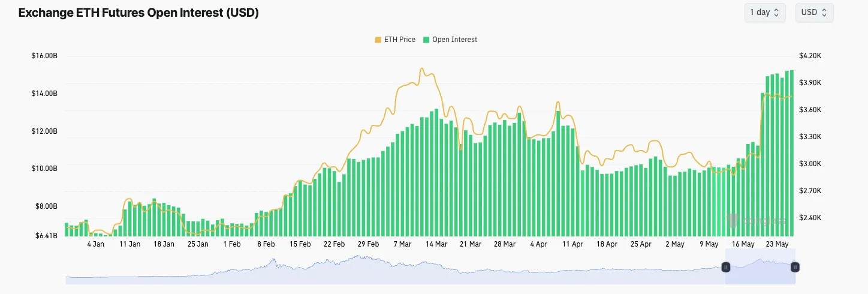Click the $4.20K right axis label
Screen dimensions: 868x294
(x=812, y=56)
